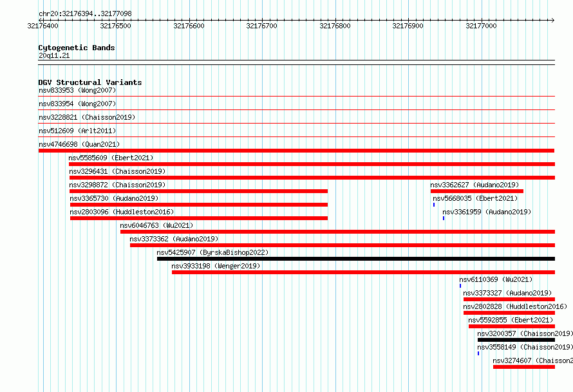Click the 32176500 ruler position

click(x=115, y=26)
